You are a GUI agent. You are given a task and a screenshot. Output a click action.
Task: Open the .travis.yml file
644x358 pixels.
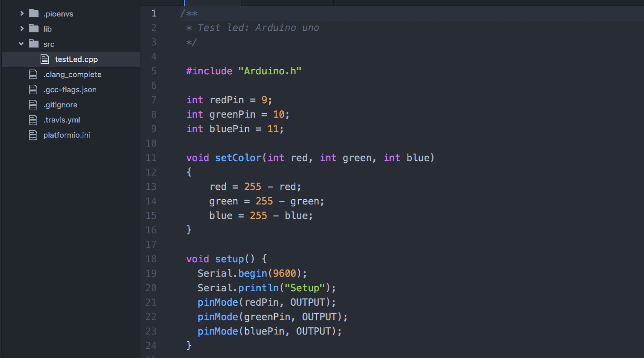pyautogui.click(x=62, y=120)
